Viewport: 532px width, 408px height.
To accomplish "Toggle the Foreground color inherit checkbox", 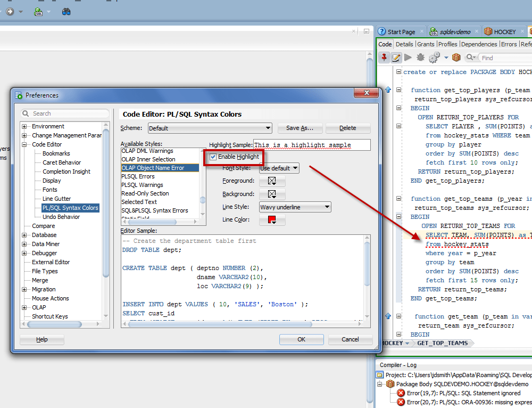I will [x=272, y=180].
